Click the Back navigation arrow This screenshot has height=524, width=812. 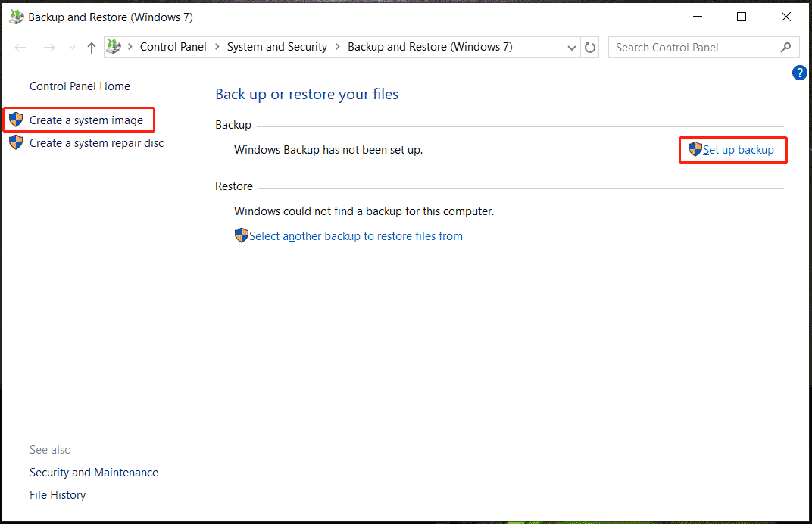[20, 48]
